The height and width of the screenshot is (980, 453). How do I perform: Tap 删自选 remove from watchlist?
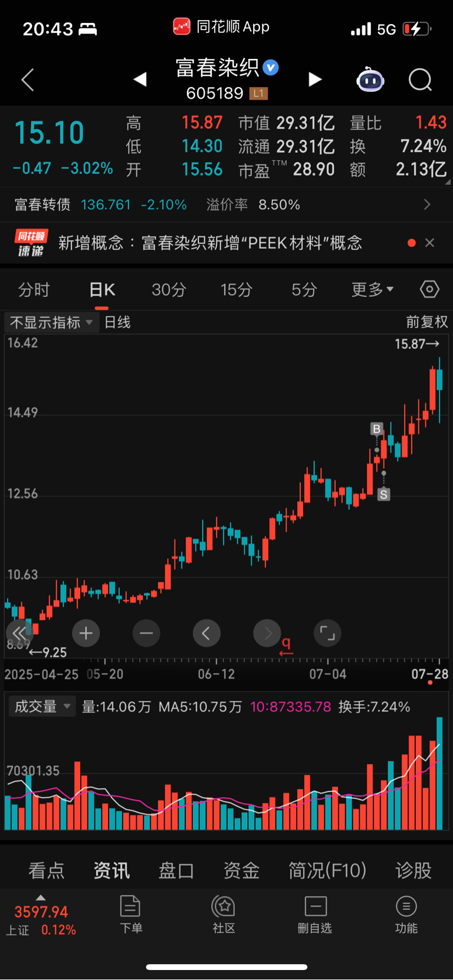coord(315,914)
